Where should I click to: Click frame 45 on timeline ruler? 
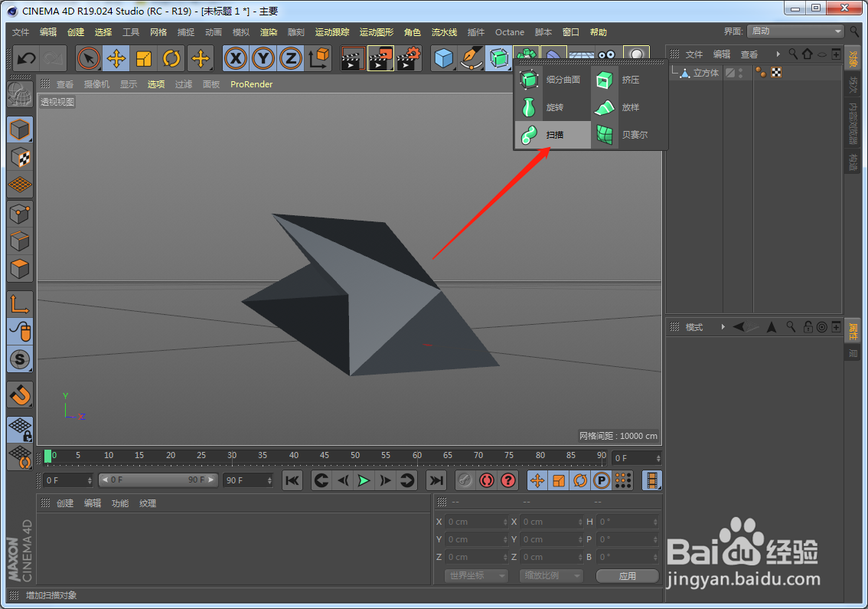(x=325, y=456)
